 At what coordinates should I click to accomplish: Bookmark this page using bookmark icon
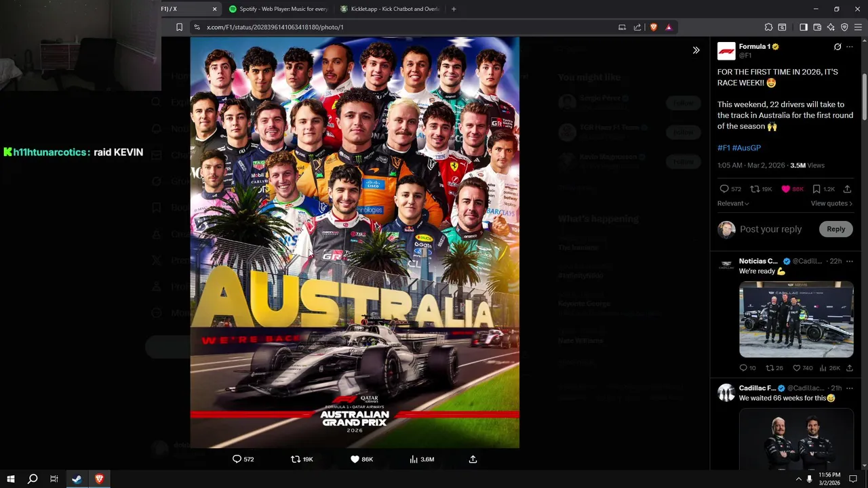pos(179,27)
